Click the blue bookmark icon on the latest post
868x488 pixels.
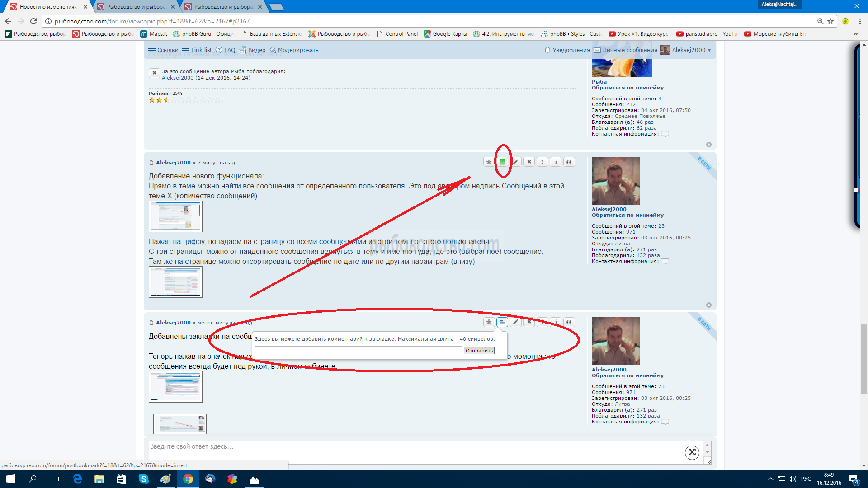(502, 322)
